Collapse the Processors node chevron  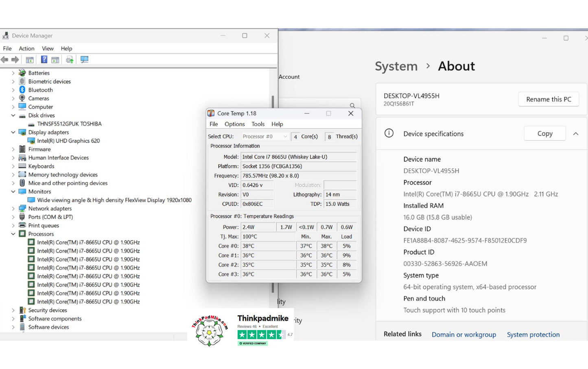(13, 234)
